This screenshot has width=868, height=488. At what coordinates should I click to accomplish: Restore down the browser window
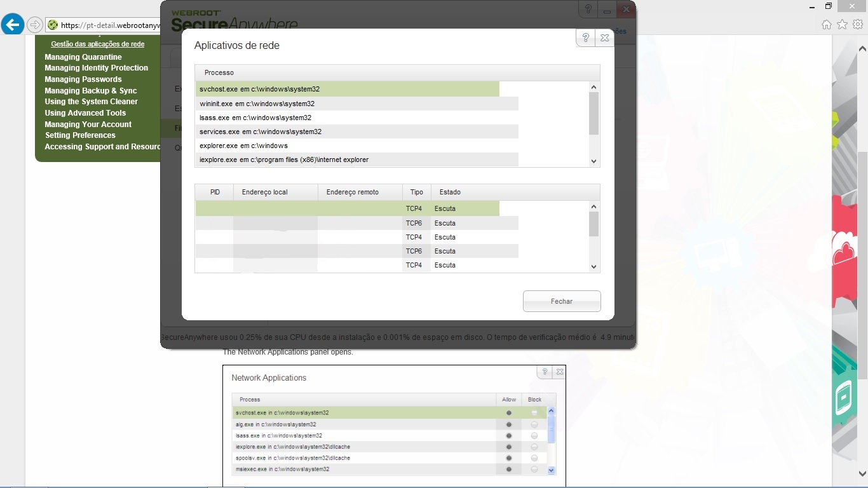[829, 6]
